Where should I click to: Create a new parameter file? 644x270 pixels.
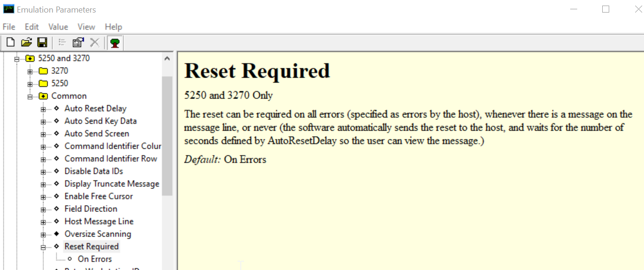tap(10, 42)
